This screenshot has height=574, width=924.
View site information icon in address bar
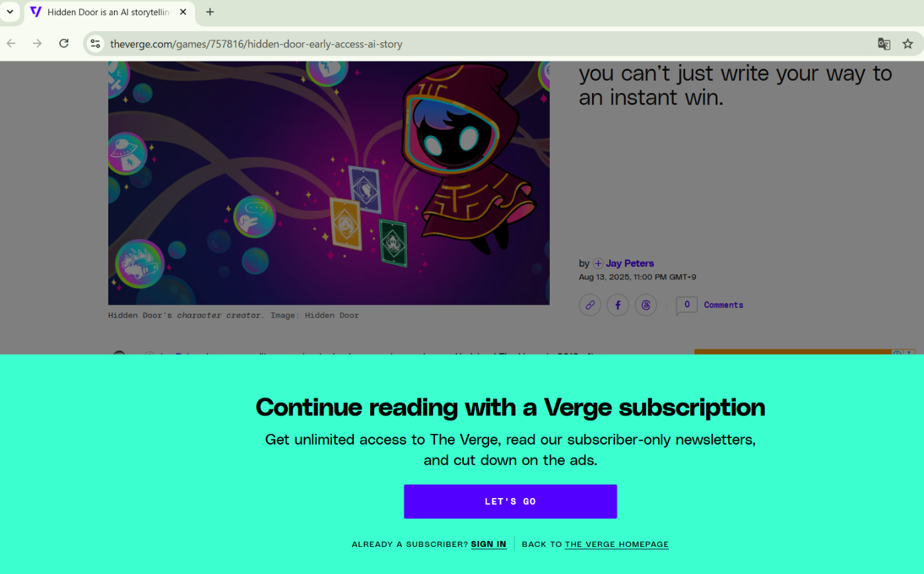click(x=95, y=44)
